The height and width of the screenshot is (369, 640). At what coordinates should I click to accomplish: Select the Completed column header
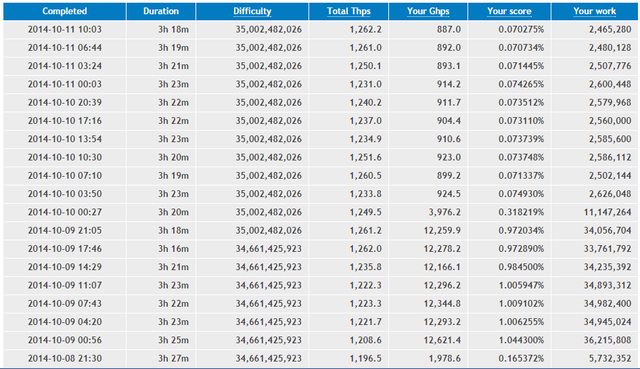click(64, 11)
